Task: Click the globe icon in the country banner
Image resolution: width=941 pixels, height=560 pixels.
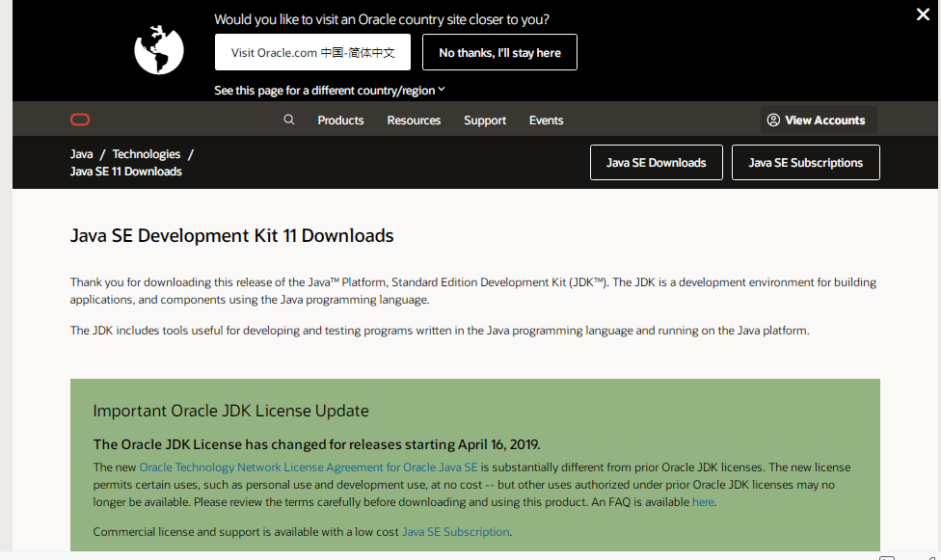Action: (x=158, y=50)
